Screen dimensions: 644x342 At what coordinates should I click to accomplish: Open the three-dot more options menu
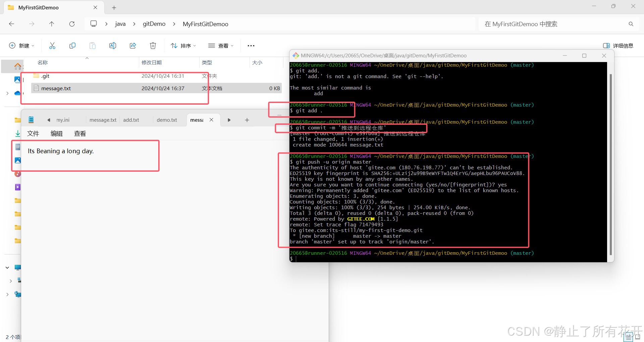[251, 46]
